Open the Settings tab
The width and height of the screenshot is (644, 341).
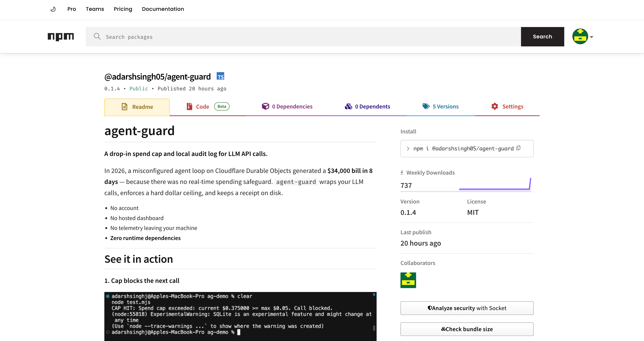507,107
